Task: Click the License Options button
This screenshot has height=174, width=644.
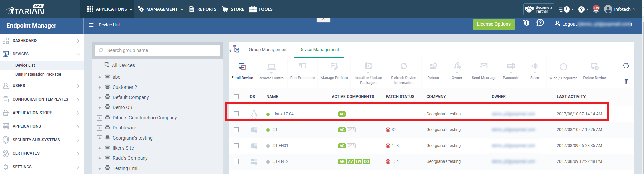Action: tap(494, 24)
